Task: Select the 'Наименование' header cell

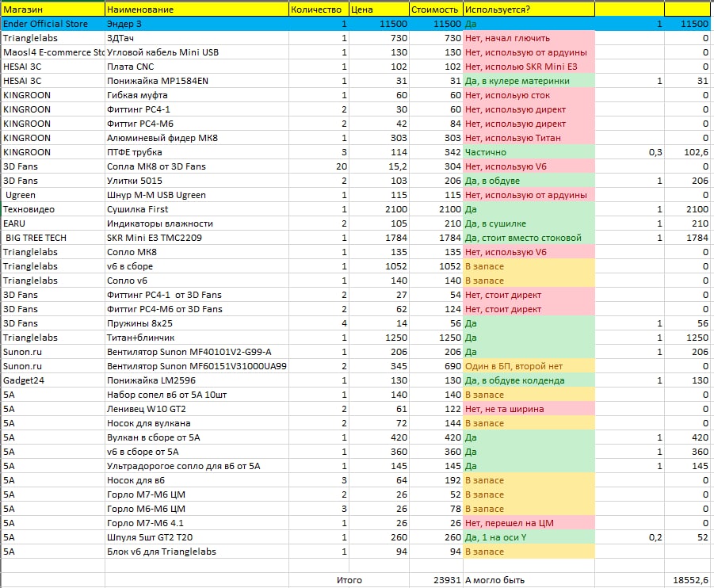Action: tap(197, 10)
